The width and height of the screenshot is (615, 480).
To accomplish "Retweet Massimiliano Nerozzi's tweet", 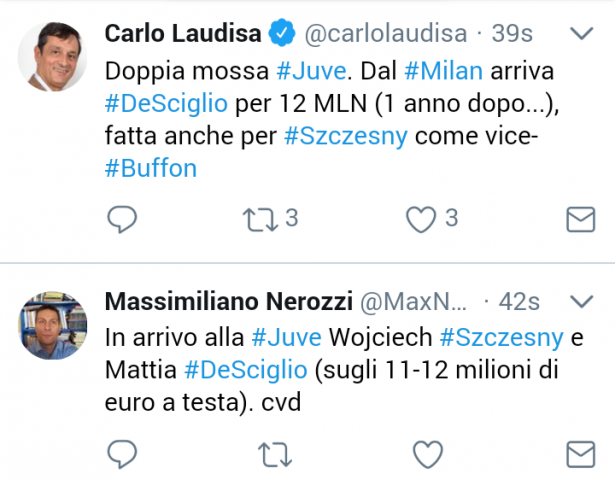I will 270,454.
